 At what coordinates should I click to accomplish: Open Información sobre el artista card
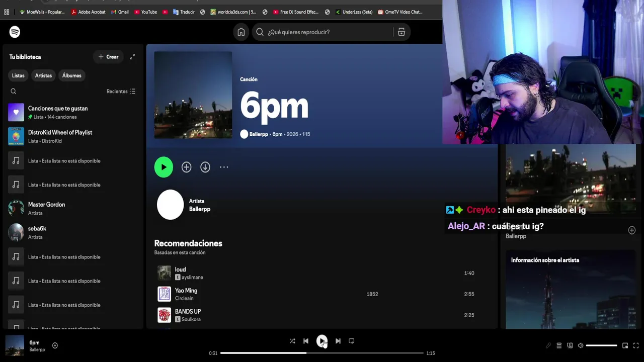pos(571,290)
